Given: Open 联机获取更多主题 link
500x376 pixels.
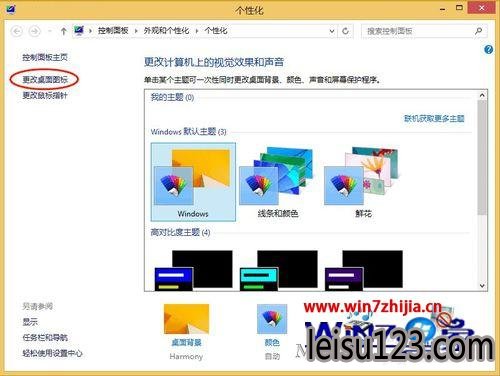Looking at the screenshot, I should 434,118.
